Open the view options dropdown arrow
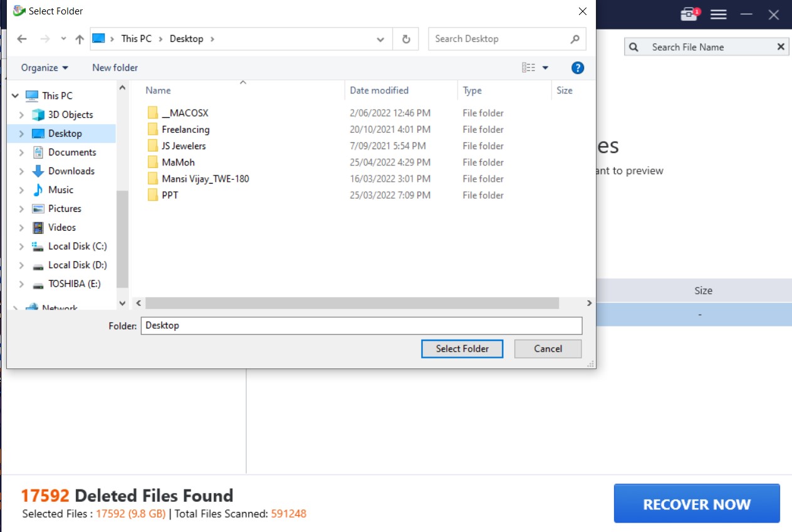Viewport: 792px width, 532px height. 545,68
